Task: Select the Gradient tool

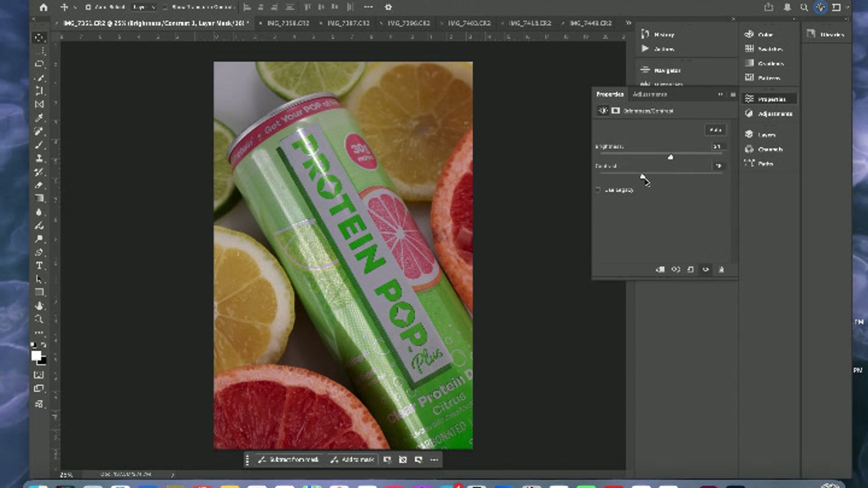Action: [39, 199]
